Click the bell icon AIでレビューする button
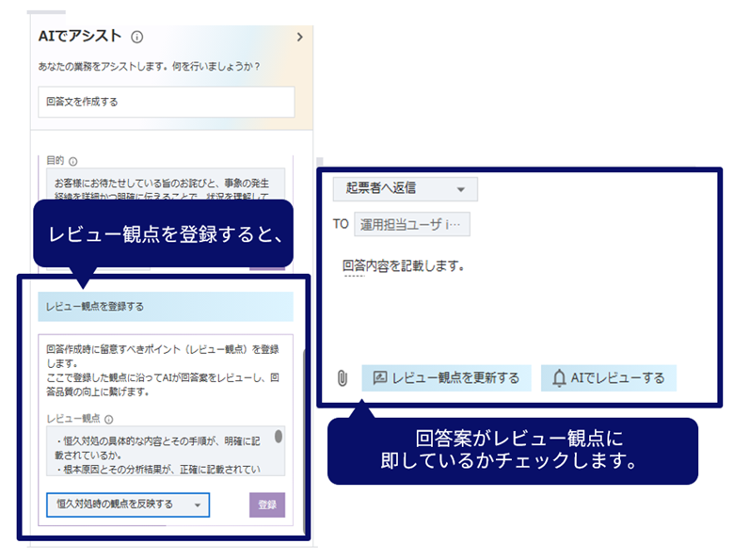 pos(608,378)
